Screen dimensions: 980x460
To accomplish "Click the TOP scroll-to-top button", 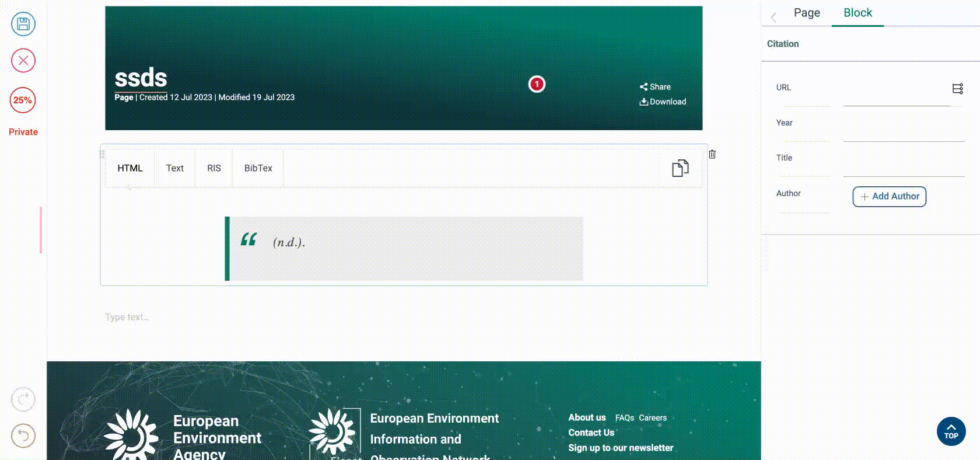I will (x=951, y=431).
